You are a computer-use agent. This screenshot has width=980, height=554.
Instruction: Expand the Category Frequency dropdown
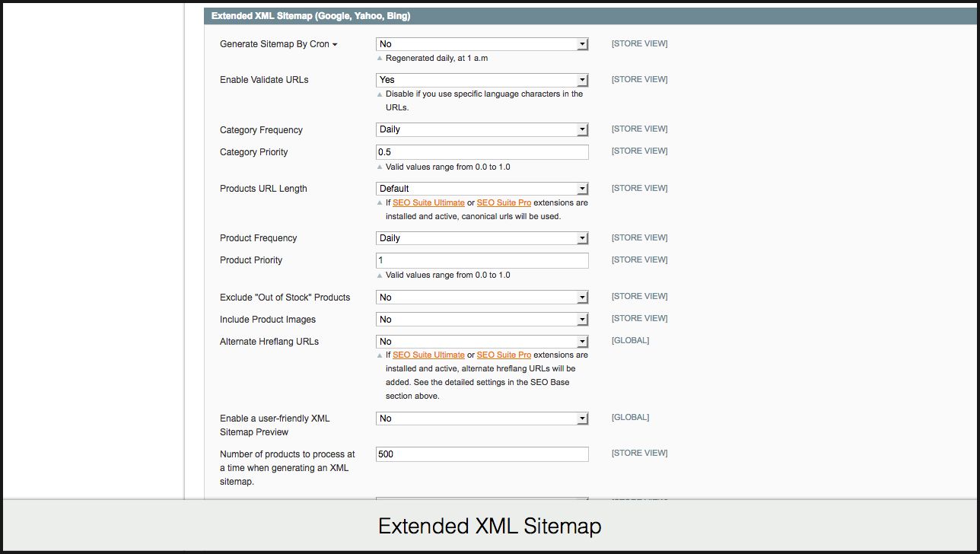pos(482,129)
